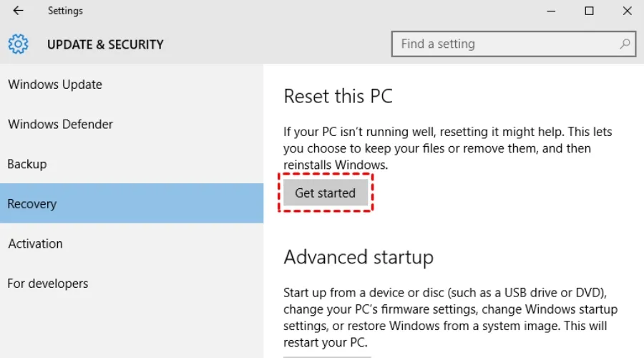Image resolution: width=644 pixels, height=358 pixels.
Task: Click the Advanced startup description paragraph
Action: pos(450,316)
